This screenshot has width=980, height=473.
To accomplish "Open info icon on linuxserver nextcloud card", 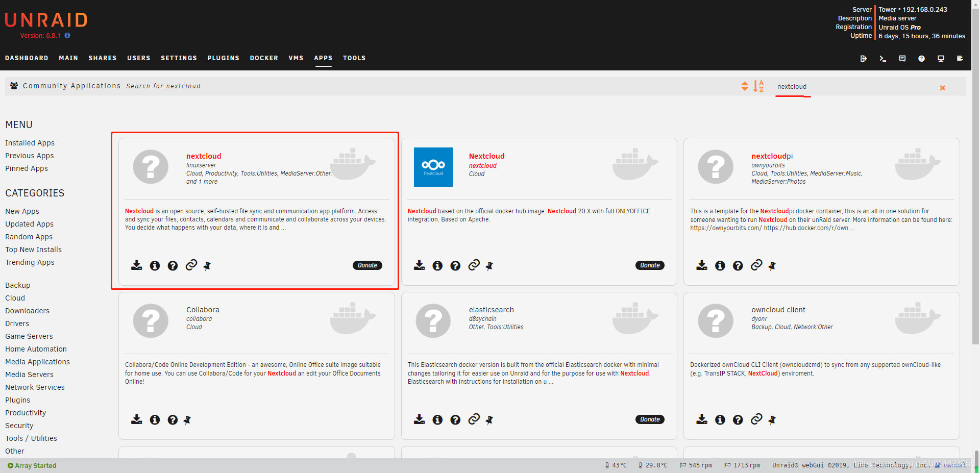I will pos(155,266).
